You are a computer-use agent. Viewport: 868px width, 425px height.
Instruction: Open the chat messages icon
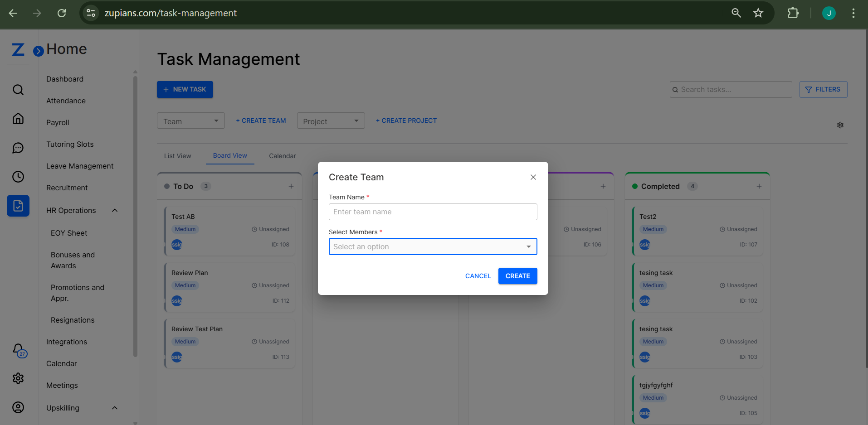click(18, 148)
